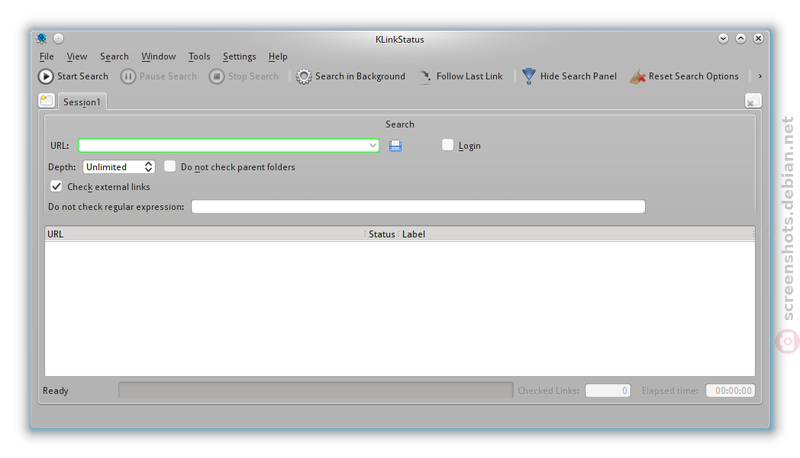Adjust the Depth Unlimited spinner arrows
800x458 pixels.
pos(148,167)
